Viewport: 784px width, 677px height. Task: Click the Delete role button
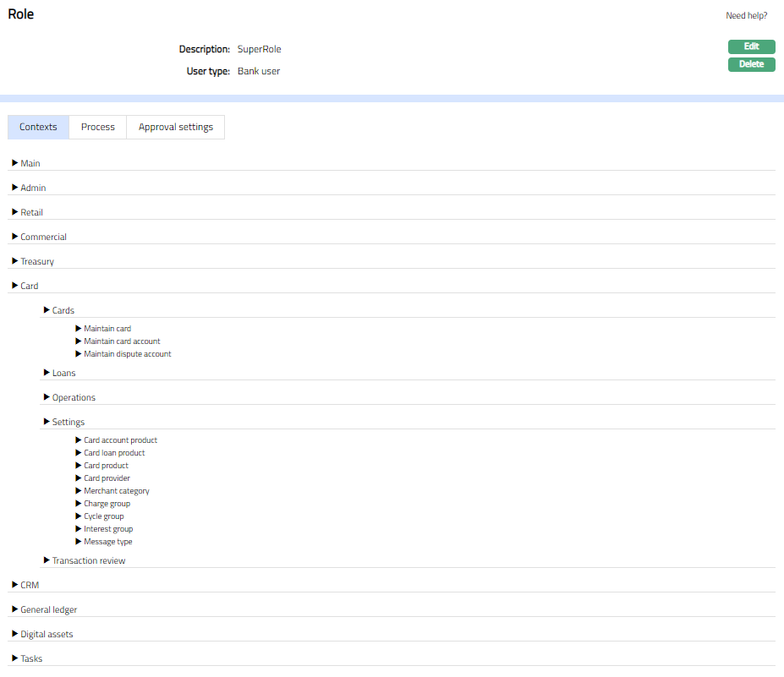pyautogui.click(x=751, y=64)
